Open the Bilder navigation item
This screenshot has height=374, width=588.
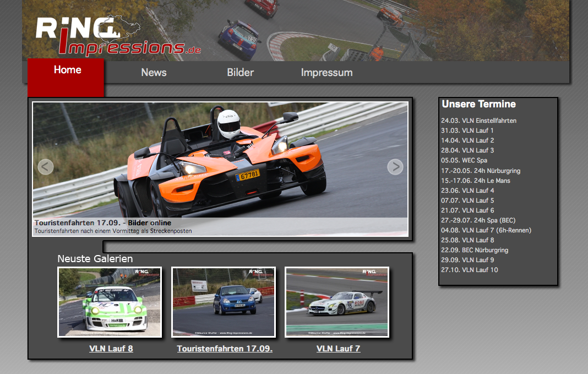click(x=240, y=72)
